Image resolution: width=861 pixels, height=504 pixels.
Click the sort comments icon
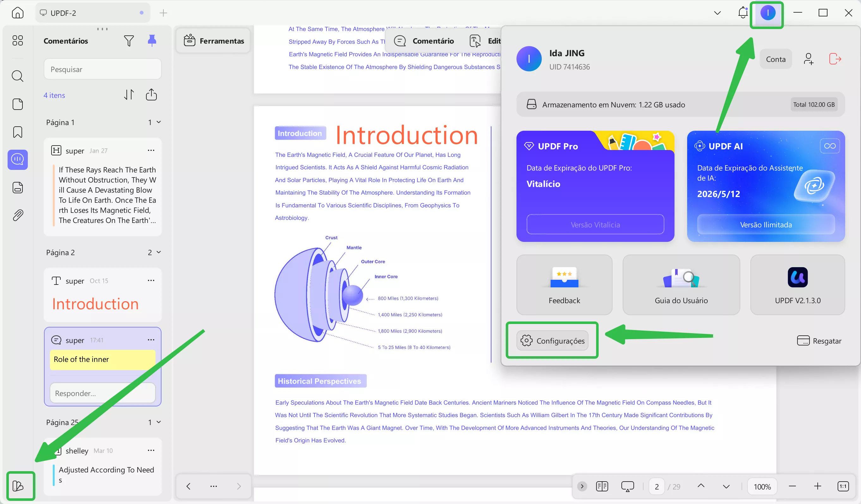[129, 95]
